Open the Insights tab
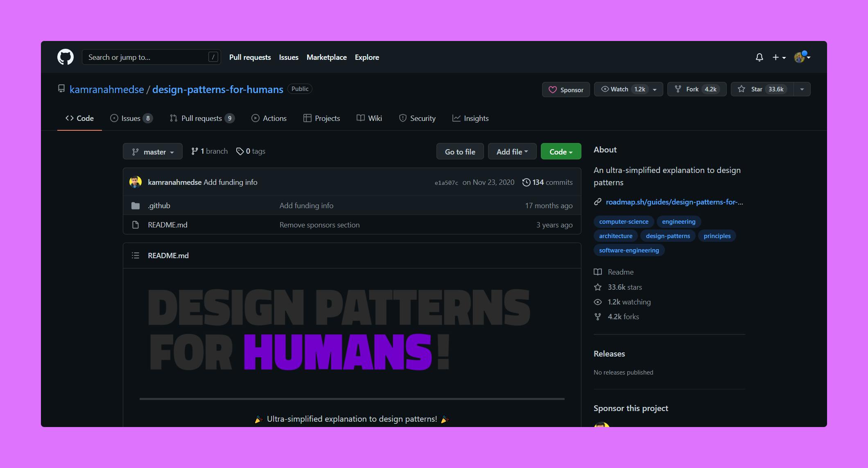 pyautogui.click(x=470, y=118)
